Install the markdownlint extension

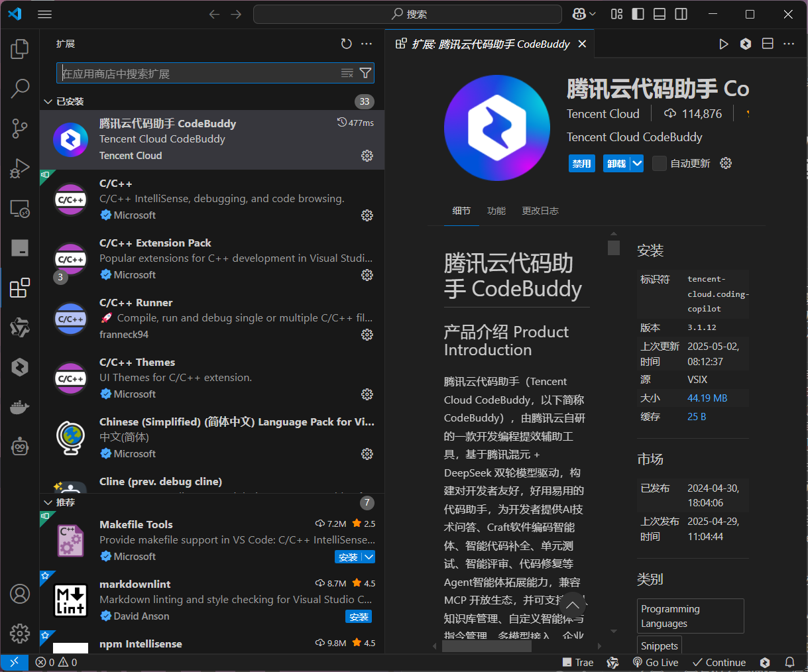tap(359, 616)
